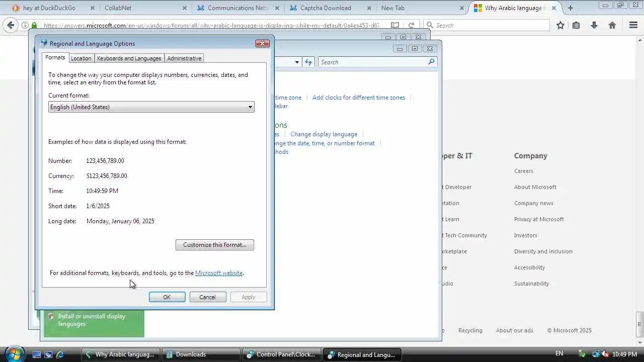Screen dimensions: 644x362
Task: Click the green padlock security icon
Action: click(x=34, y=26)
